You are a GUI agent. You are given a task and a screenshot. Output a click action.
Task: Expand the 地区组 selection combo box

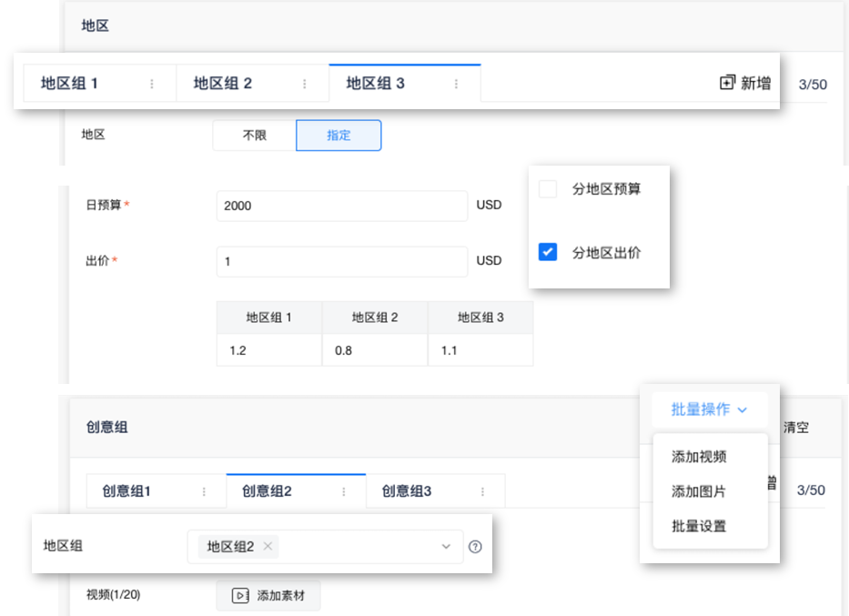pos(445,547)
